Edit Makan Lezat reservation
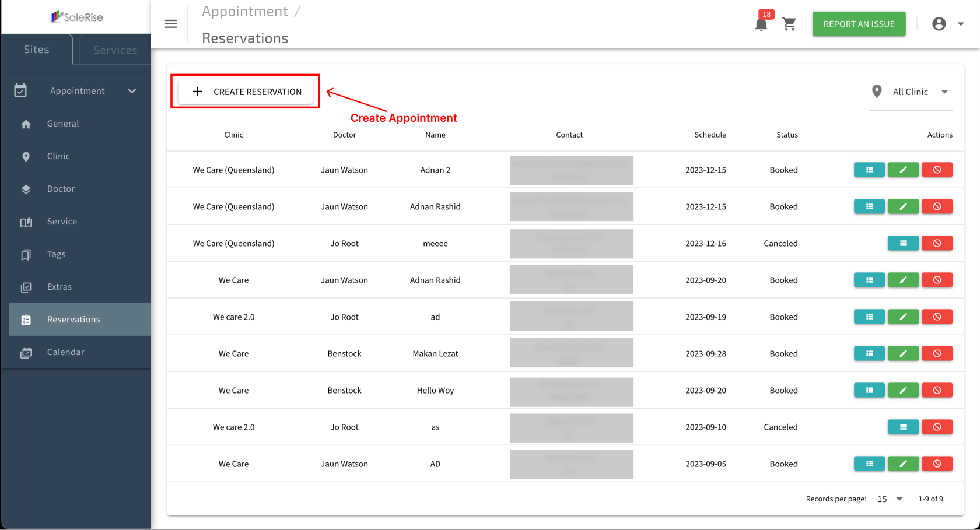The width and height of the screenshot is (980, 530). point(903,353)
